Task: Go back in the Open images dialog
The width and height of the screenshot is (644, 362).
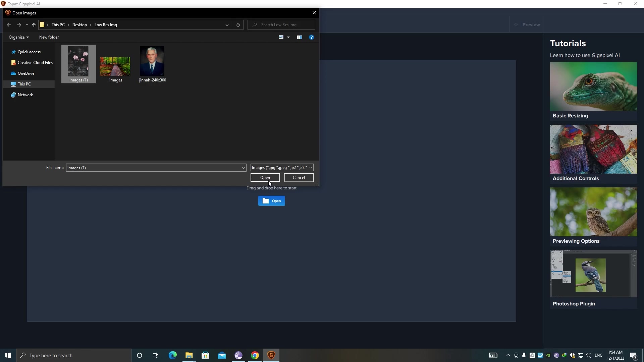Action: point(9,25)
